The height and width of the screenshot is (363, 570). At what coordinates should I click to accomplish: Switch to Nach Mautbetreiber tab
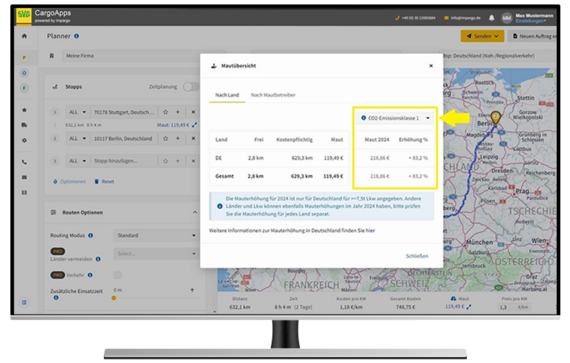pyautogui.click(x=273, y=95)
